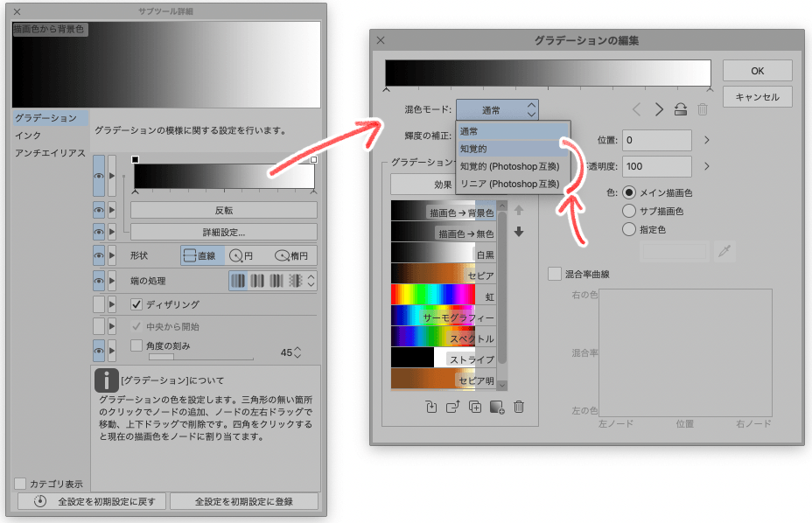Enable the 角度の刻み checkbox

pyautogui.click(x=136, y=345)
